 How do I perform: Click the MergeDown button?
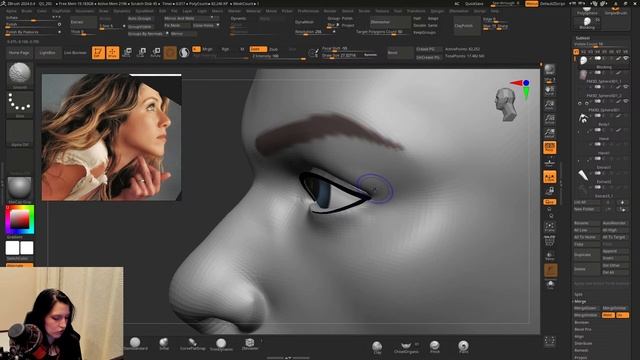587,308
